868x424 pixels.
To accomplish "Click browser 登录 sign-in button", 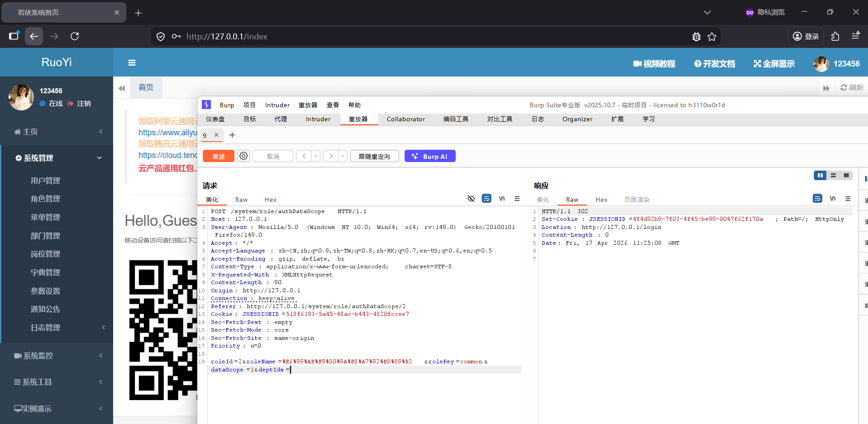I will (806, 36).
